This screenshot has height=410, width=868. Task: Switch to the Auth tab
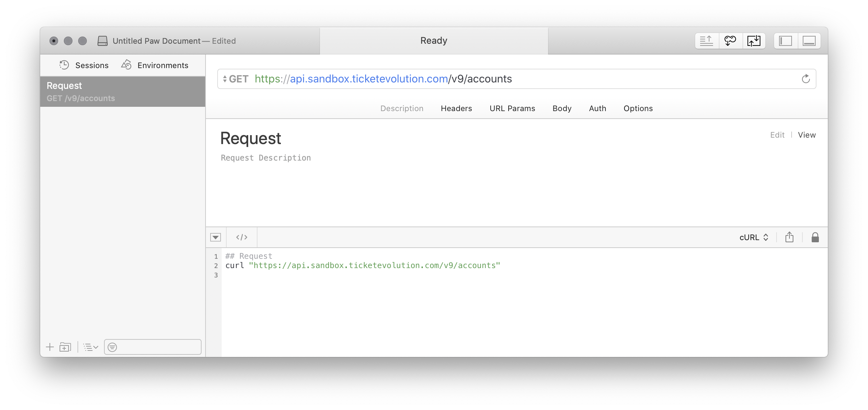tap(597, 109)
